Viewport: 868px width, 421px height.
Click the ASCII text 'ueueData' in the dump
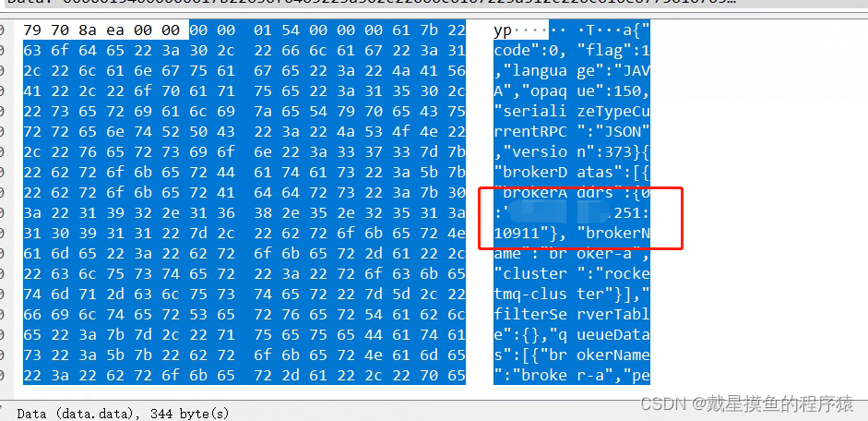click(613, 334)
